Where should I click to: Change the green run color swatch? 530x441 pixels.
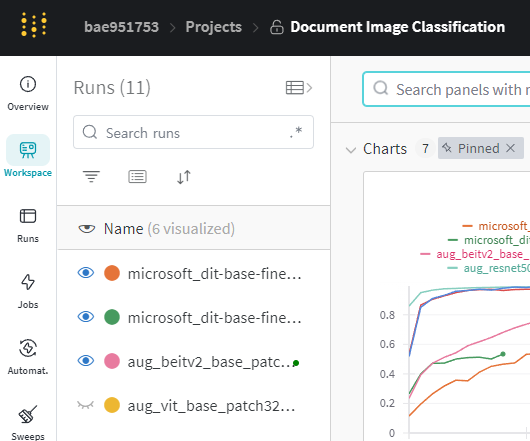112,317
